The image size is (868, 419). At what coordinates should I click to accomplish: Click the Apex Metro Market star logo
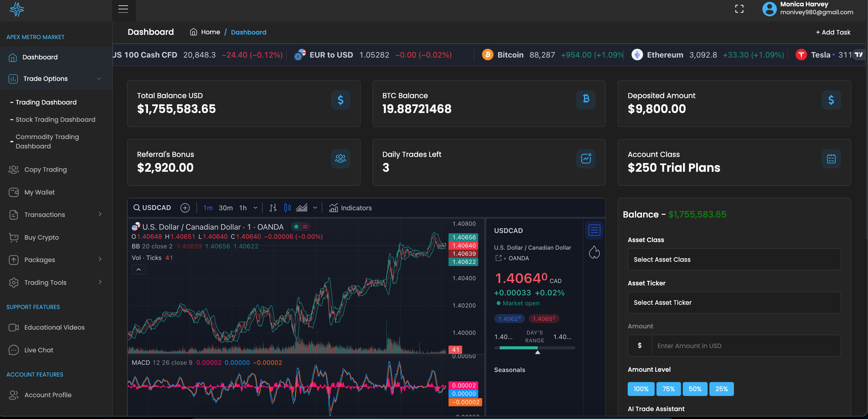pyautogui.click(x=17, y=9)
